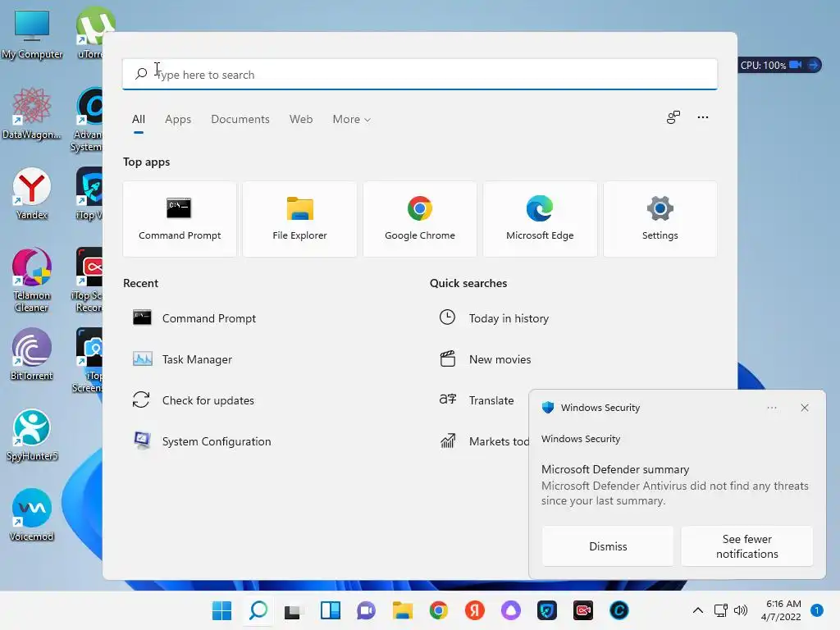This screenshot has height=630, width=840.
Task: Open Microsoft Edge tile in Top apps
Action: [x=540, y=218]
